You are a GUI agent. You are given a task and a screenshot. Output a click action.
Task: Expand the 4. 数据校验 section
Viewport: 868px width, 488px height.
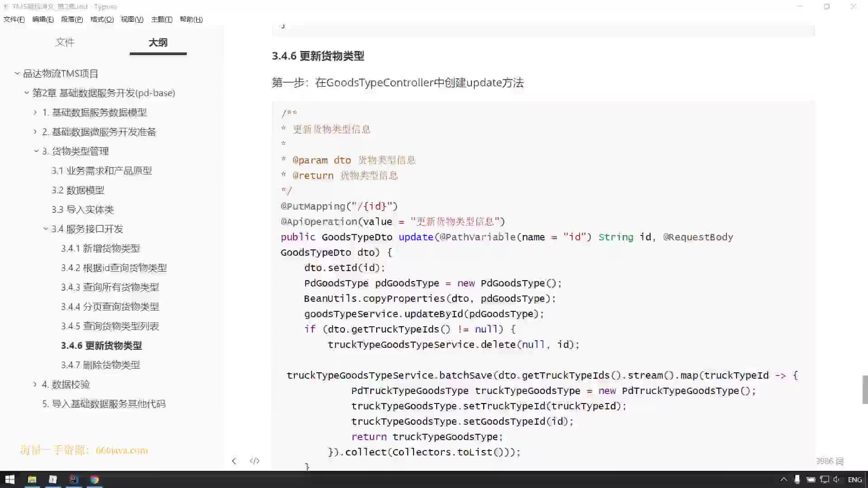click(35, 384)
